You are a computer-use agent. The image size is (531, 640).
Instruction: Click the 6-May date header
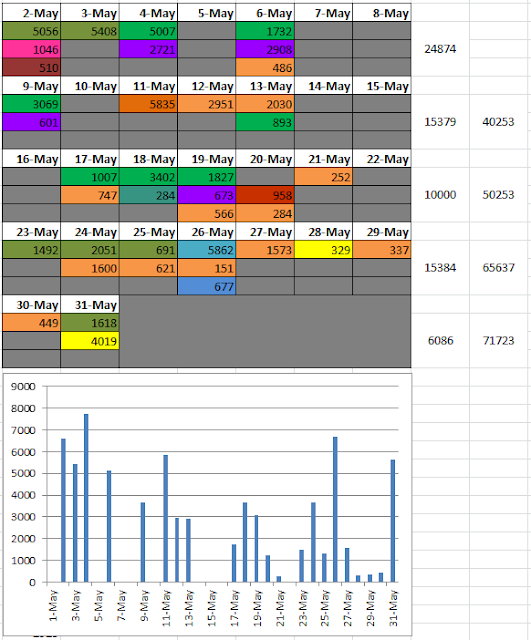[265, 13]
